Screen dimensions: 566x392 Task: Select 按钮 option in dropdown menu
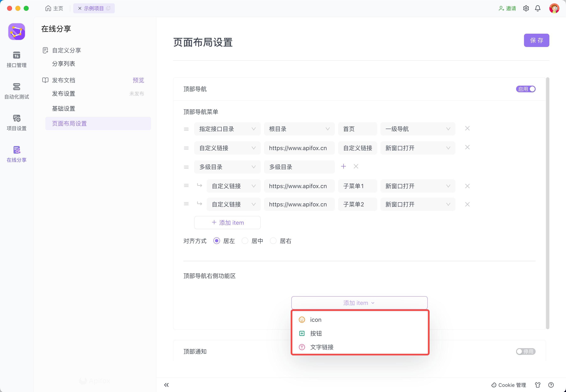[x=316, y=333]
